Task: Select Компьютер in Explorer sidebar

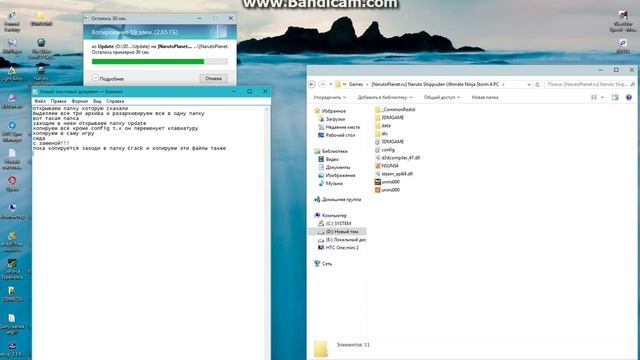Action: pos(330,216)
